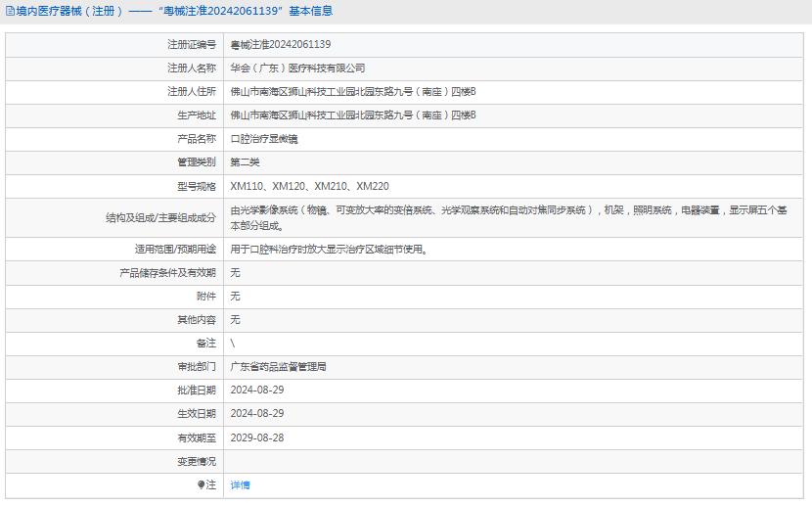Click the 附件 label

pos(206,297)
